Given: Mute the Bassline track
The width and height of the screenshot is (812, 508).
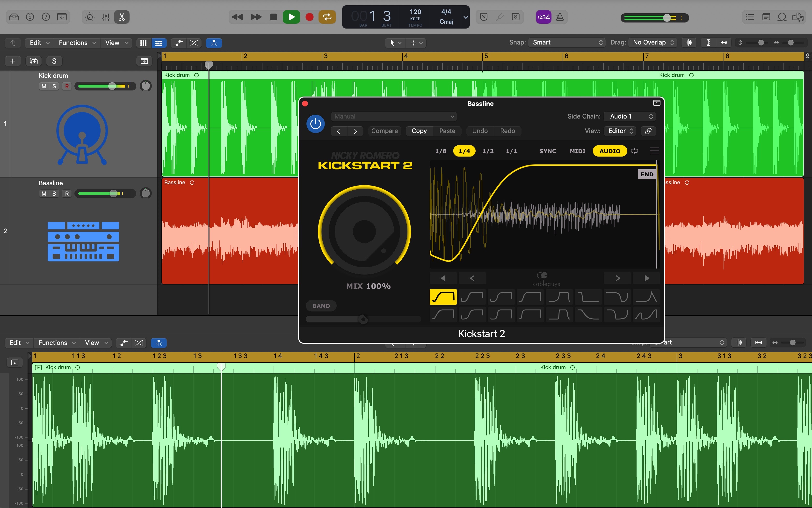Looking at the screenshot, I should 43,194.
